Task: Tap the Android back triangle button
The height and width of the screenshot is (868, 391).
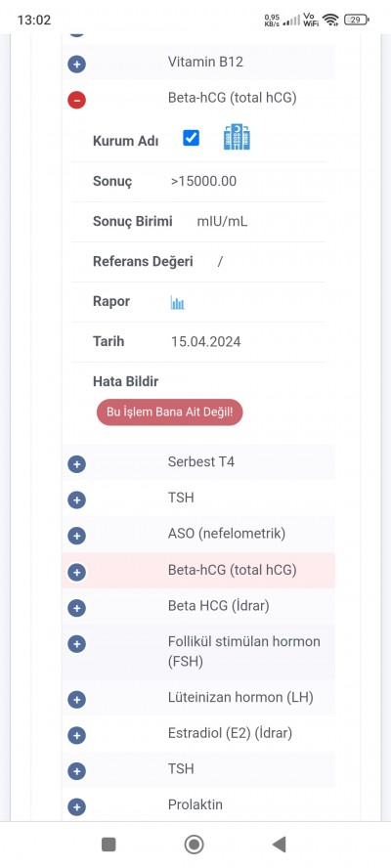Action: [280, 845]
